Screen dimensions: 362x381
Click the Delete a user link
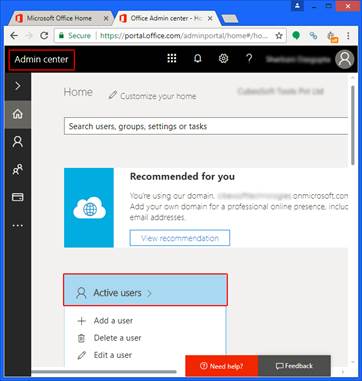click(x=117, y=338)
